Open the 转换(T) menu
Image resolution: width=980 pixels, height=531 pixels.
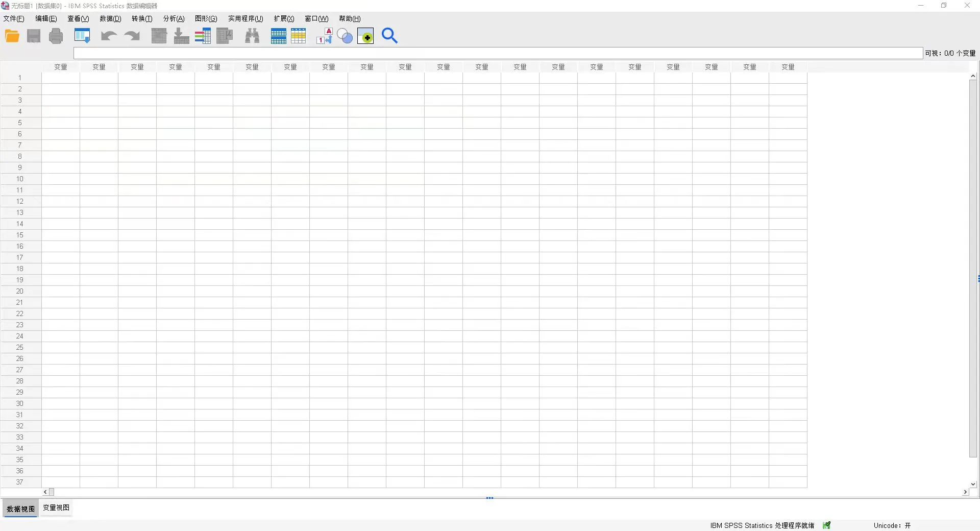[x=142, y=18]
